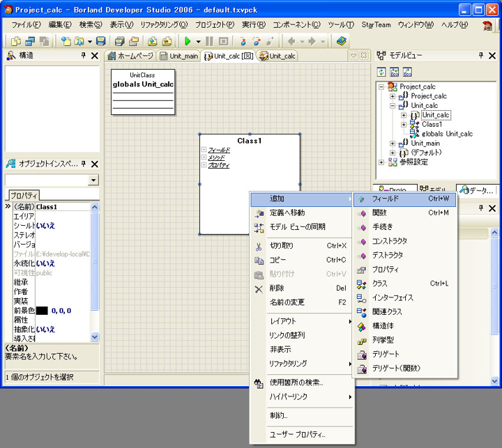The height and width of the screenshot is (448, 502).
Task: Click the Run (green play) toolbar button
Action: pos(188,41)
